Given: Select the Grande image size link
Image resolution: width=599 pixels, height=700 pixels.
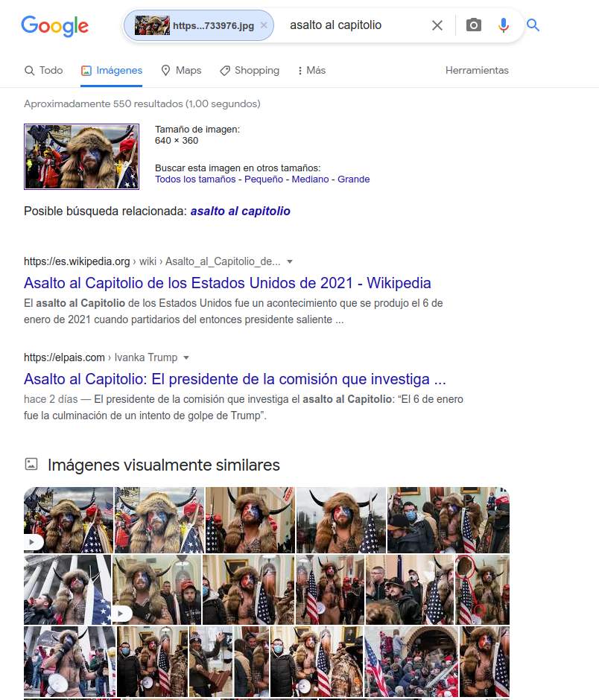Looking at the screenshot, I should click(x=353, y=179).
